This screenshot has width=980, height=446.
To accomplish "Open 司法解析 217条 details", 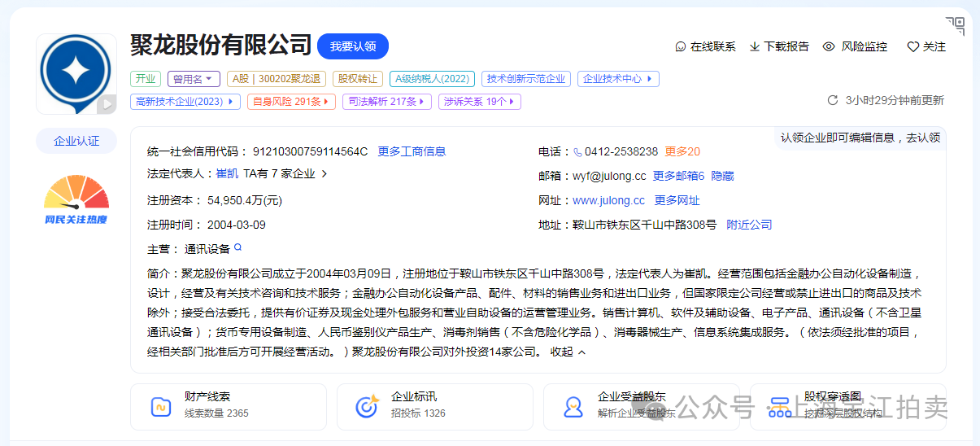I will 386,102.
